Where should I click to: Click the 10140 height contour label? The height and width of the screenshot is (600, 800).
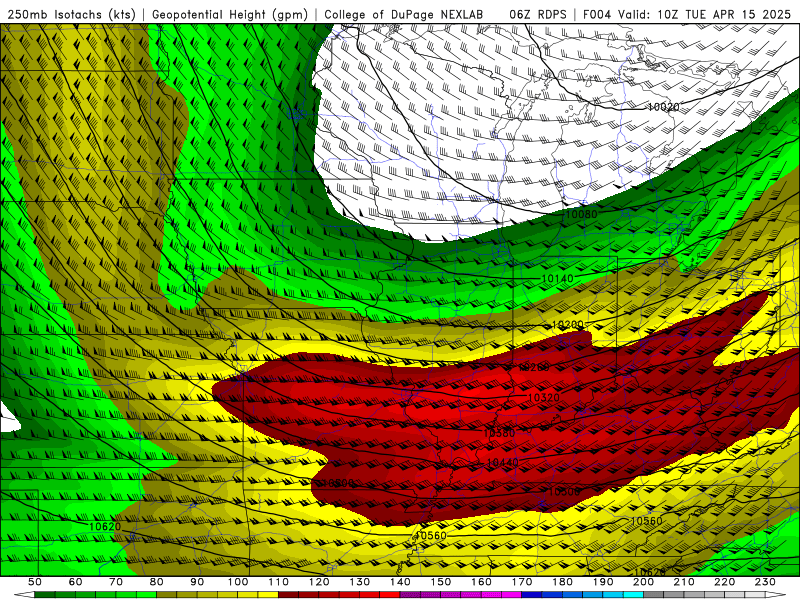(557, 279)
